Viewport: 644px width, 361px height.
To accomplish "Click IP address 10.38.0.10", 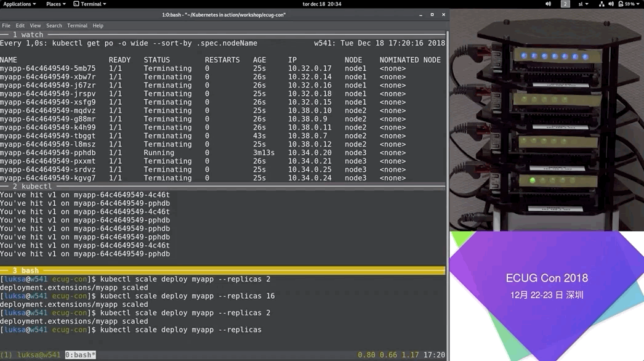I will point(309,111).
